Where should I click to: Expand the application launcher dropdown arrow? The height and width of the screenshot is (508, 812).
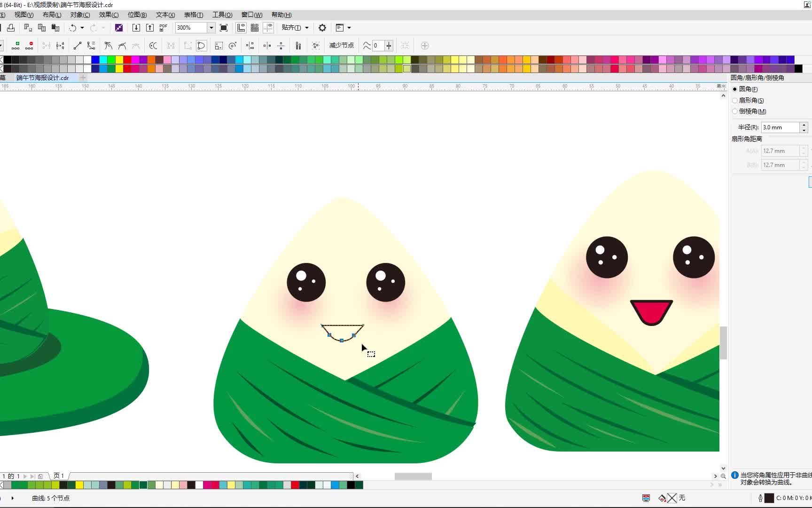click(x=349, y=28)
